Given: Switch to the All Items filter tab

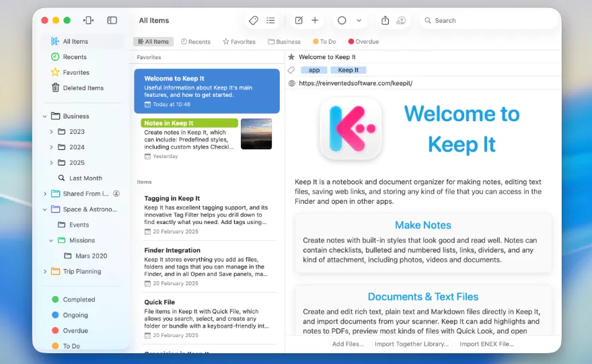Looking at the screenshot, I should pyautogui.click(x=153, y=42).
